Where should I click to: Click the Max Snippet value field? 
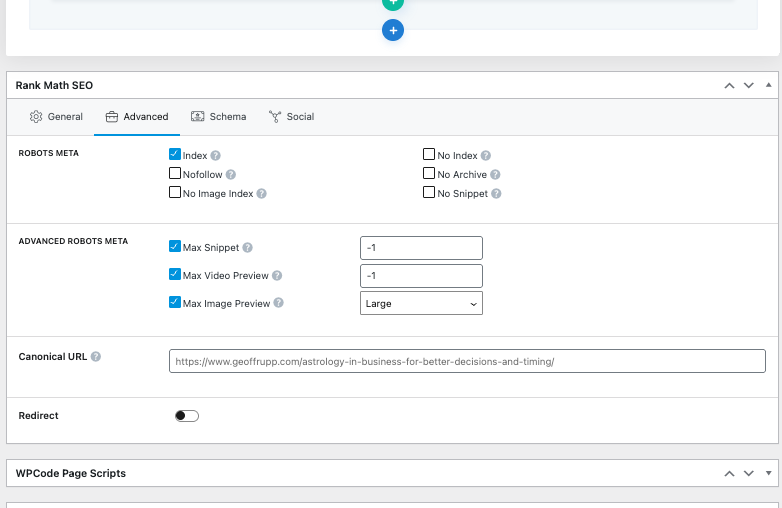[421, 248]
